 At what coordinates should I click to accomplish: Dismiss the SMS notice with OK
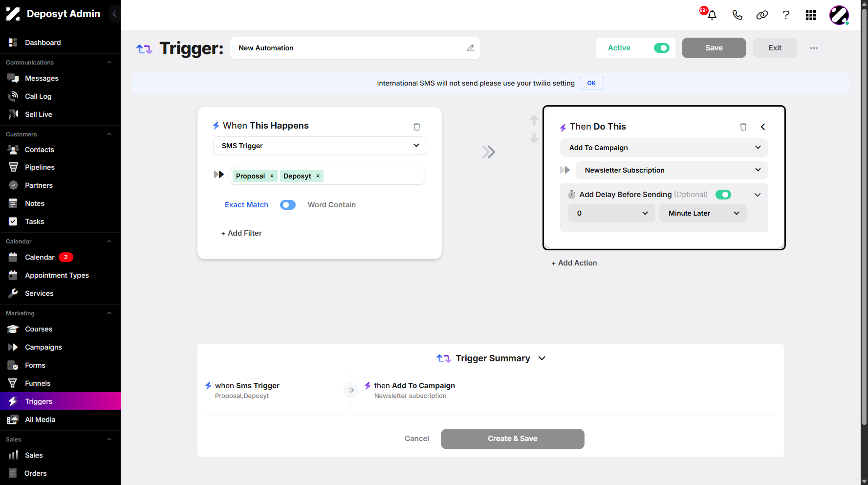(591, 83)
